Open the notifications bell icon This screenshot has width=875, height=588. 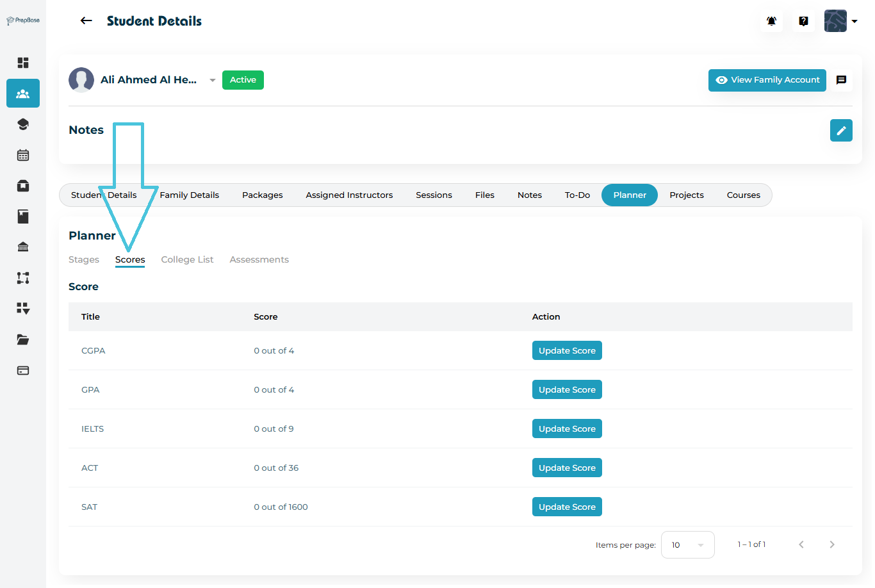point(771,21)
